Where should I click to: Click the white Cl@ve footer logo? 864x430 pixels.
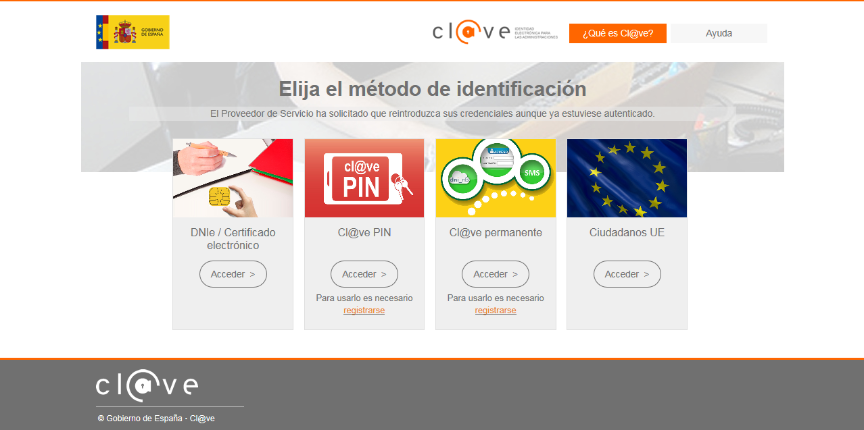click(x=147, y=386)
